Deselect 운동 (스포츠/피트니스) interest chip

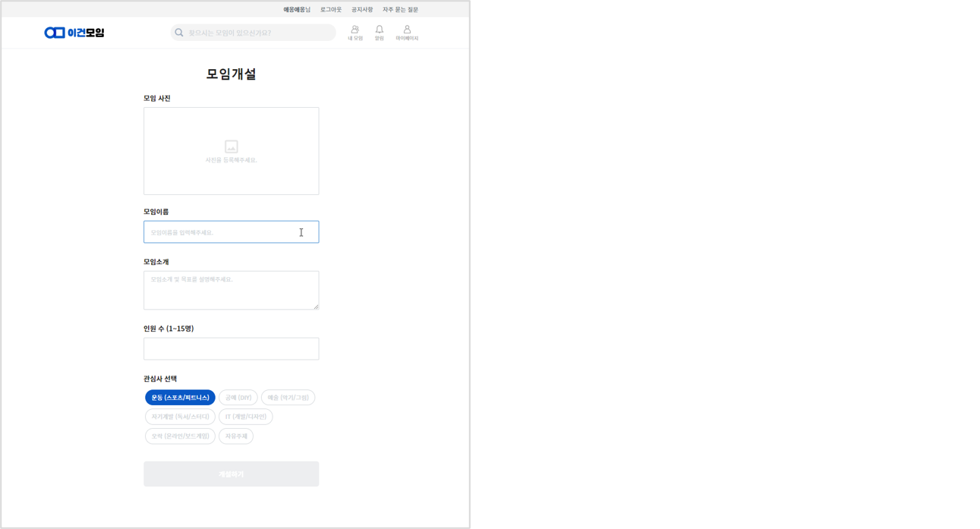tap(180, 397)
